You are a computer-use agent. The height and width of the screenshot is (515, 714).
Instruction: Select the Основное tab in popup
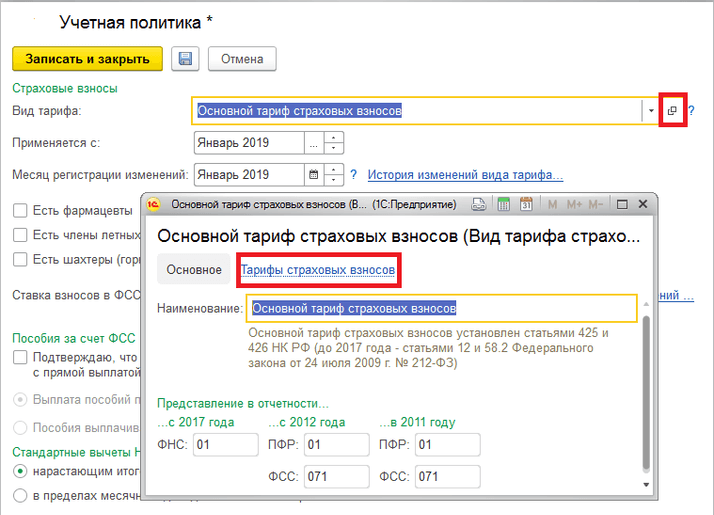pyautogui.click(x=194, y=270)
